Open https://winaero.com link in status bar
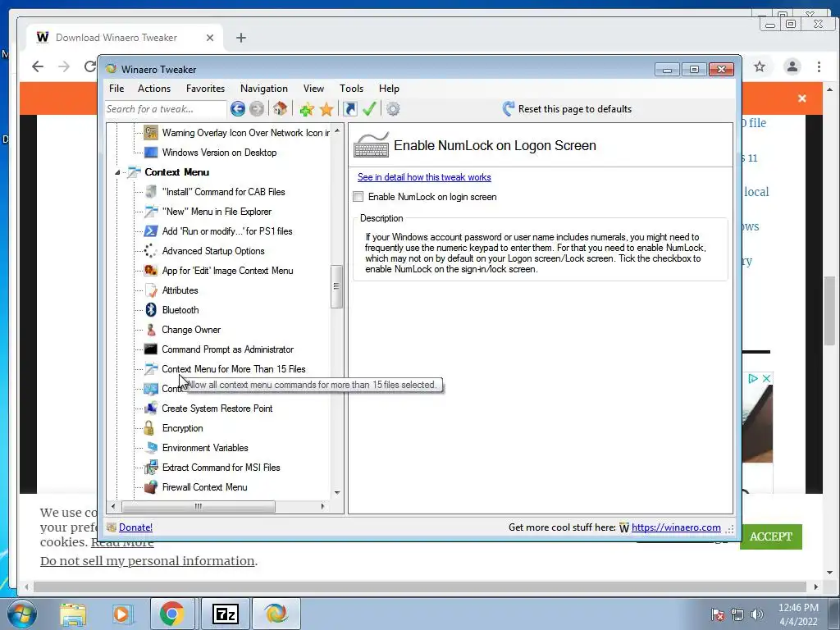Screen dimensions: 840x630 pyautogui.click(x=676, y=527)
